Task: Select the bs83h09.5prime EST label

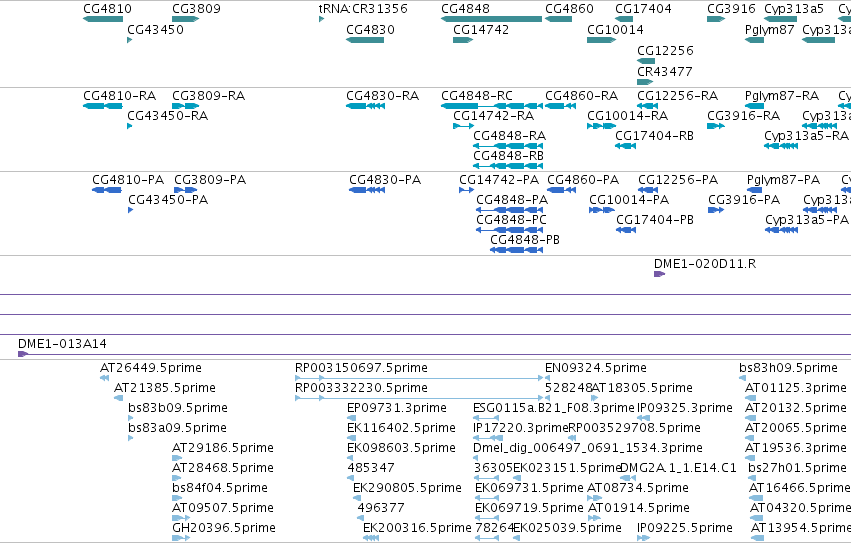Action: click(789, 368)
